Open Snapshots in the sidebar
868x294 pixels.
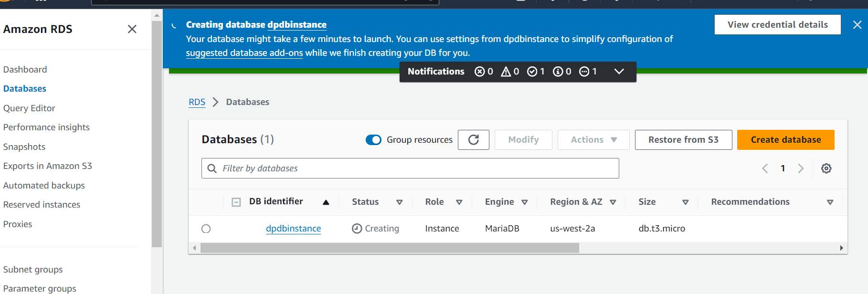24,147
